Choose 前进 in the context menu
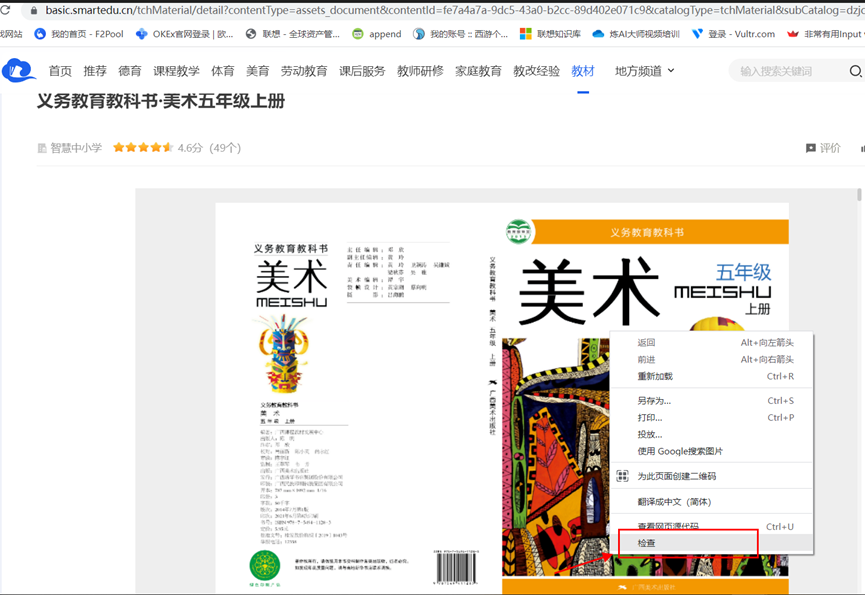Screen dimensions: 865x595 coord(712,360)
